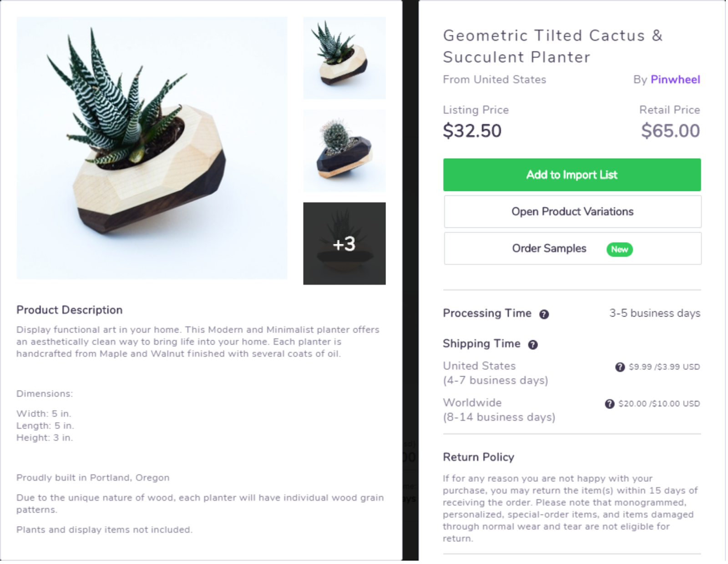Click the green New badge
The width and height of the screenshot is (728, 564).
(619, 249)
